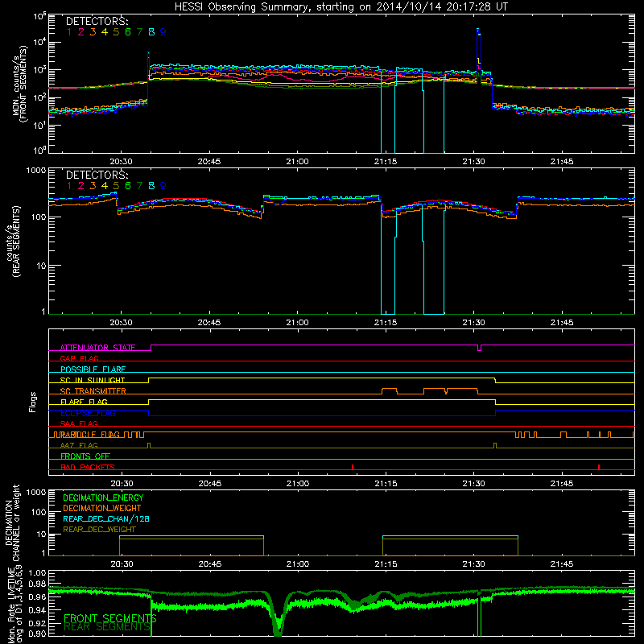Click orange detector 3 in rear segments legend
The image size is (644, 644).
coord(93,186)
